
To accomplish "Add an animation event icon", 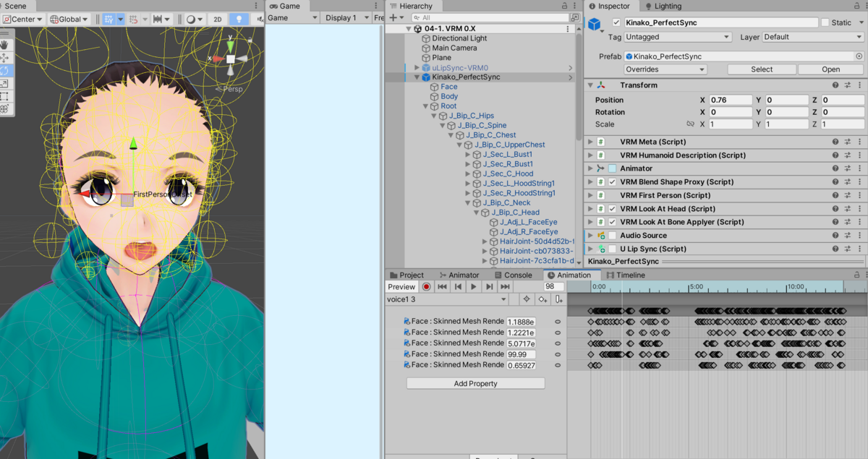I will pos(558,299).
